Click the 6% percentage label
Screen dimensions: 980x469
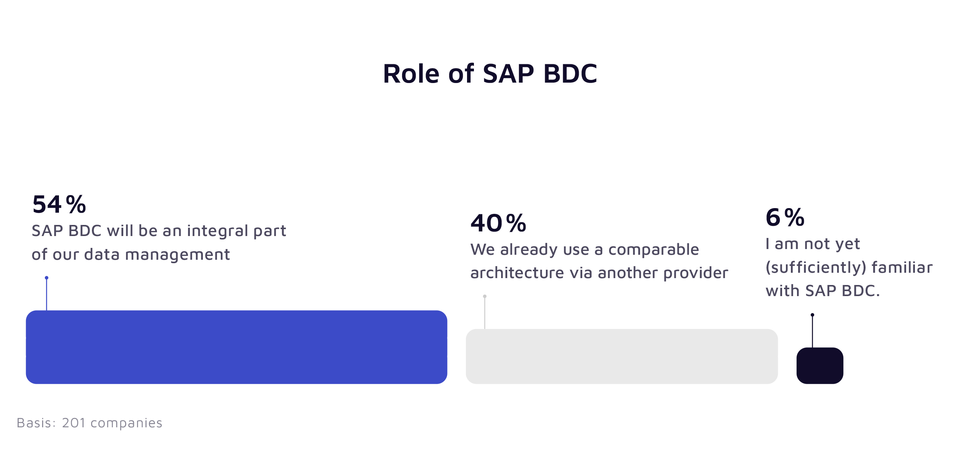coord(785,217)
